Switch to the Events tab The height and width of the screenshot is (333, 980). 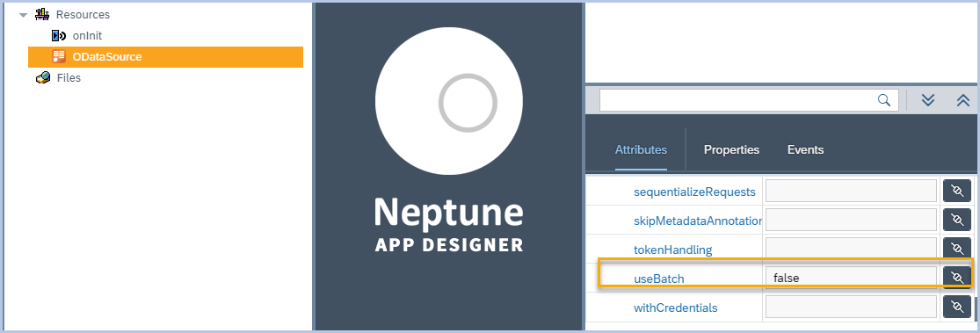pos(805,150)
